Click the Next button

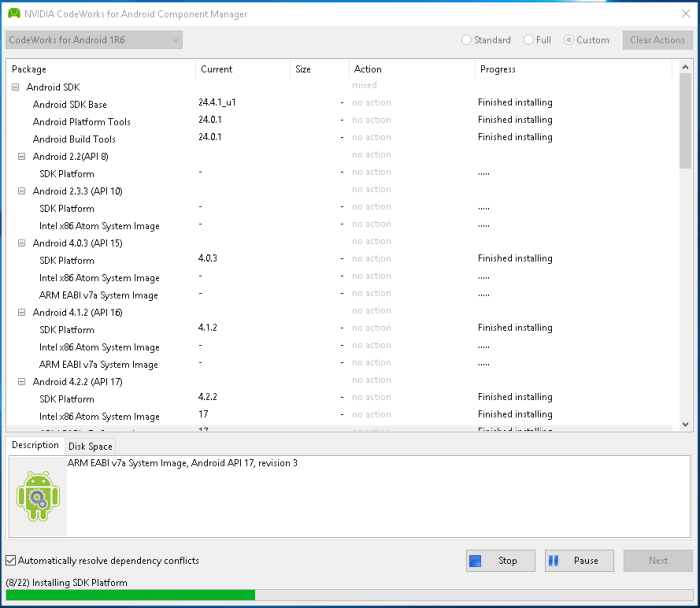658,561
